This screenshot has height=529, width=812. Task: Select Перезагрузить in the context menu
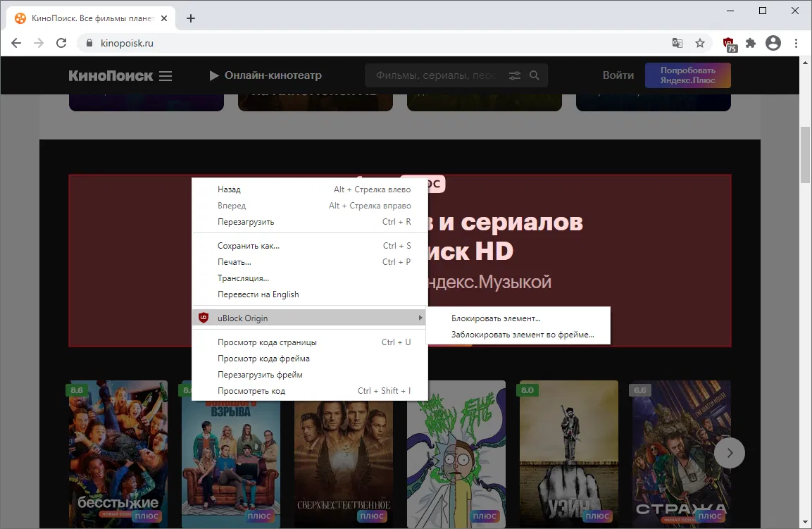[x=310, y=222]
